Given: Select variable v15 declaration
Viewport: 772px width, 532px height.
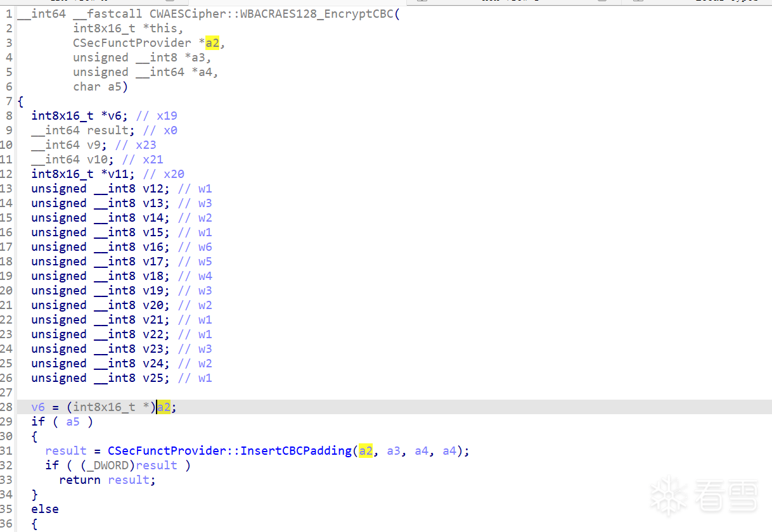Looking at the screenshot, I should (153, 232).
